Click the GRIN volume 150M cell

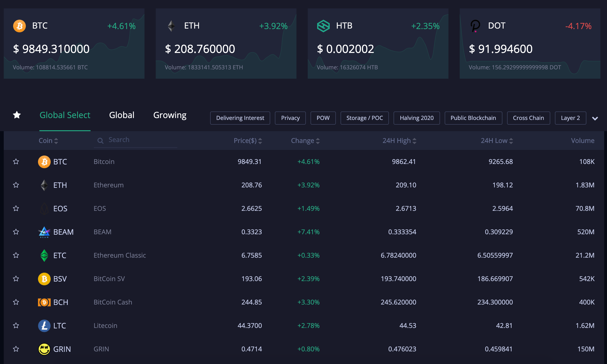point(586,349)
